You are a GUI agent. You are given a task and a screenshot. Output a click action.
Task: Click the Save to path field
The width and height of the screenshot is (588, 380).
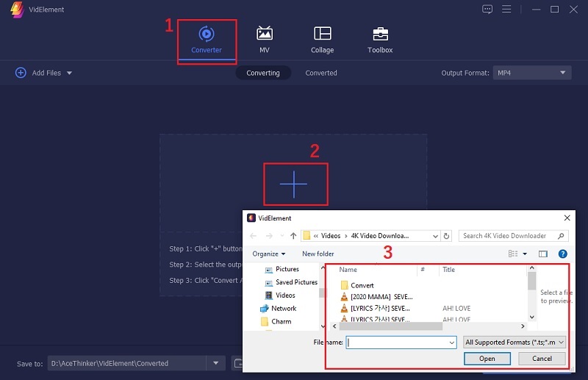[126, 363]
